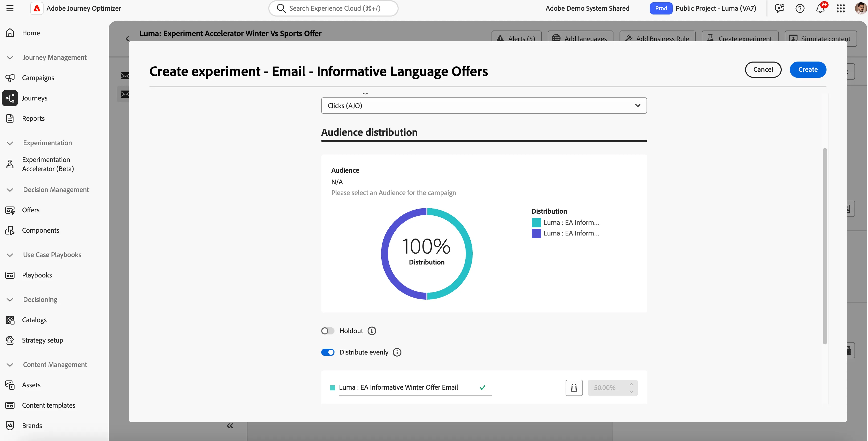
Task: Collapse the Decision Management section
Action: click(x=10, y=190)
